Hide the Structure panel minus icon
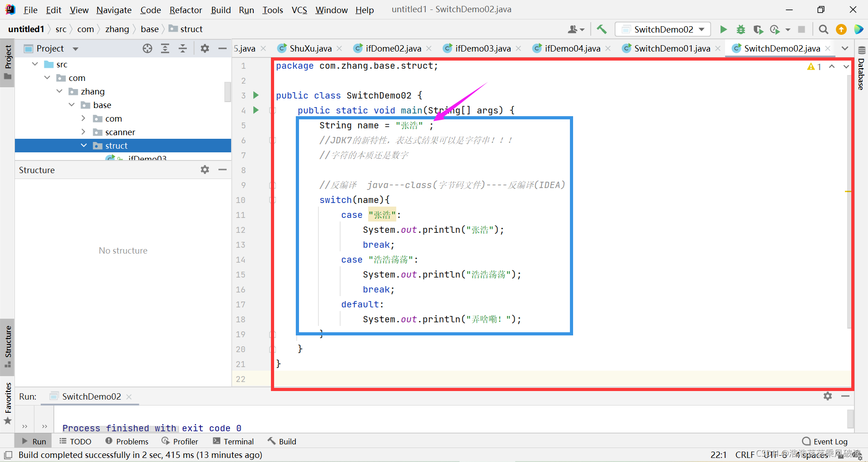Image resolution: width=868 pixels, height=462 pixels. click(222, 170)
